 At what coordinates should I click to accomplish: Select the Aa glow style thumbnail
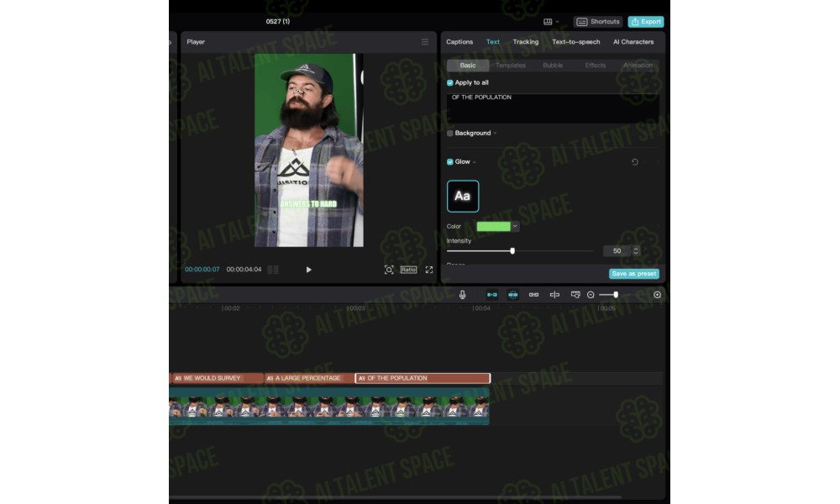point(463,196)
